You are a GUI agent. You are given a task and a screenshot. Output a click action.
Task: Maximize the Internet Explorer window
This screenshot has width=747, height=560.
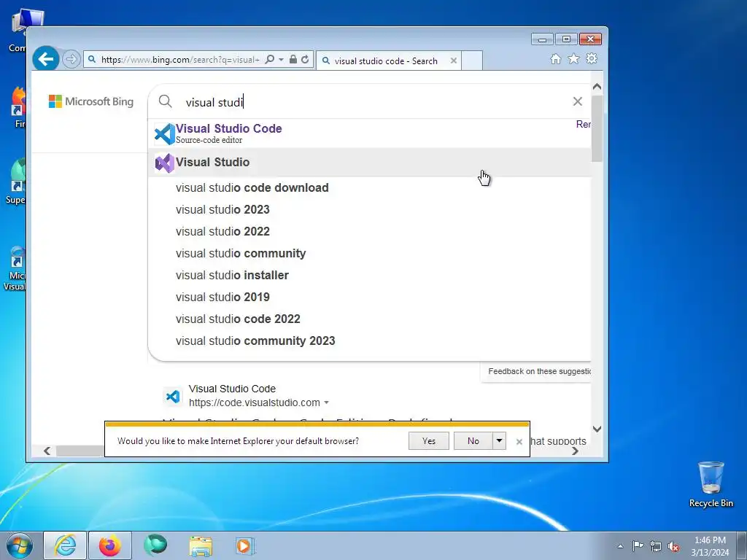click(x=566, y=39)
